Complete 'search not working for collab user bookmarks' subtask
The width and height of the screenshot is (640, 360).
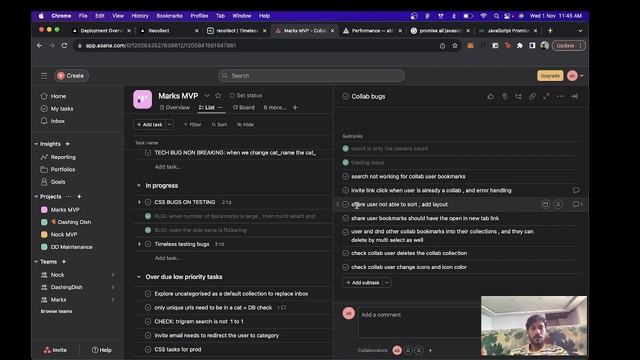point(345,177)
